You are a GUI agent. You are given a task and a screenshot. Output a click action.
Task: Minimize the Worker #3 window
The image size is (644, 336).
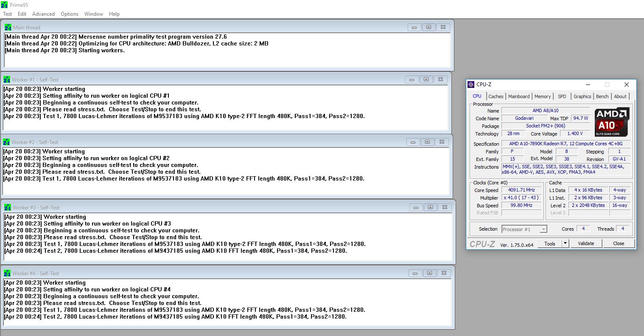click(x=416, y=207)
